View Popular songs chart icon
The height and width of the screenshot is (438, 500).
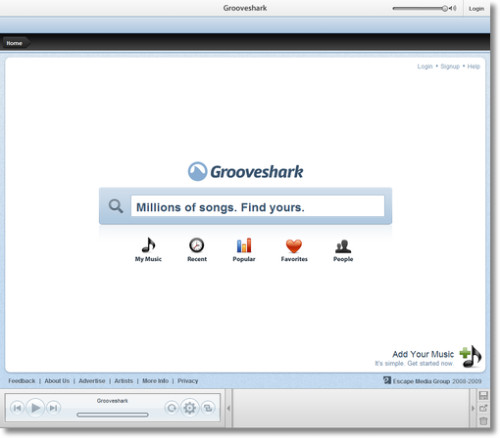244,245
